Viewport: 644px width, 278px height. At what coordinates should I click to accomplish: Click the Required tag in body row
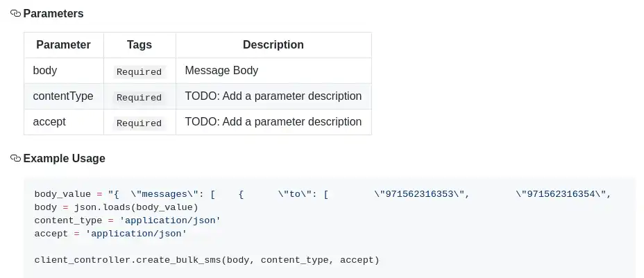[139, 72]
